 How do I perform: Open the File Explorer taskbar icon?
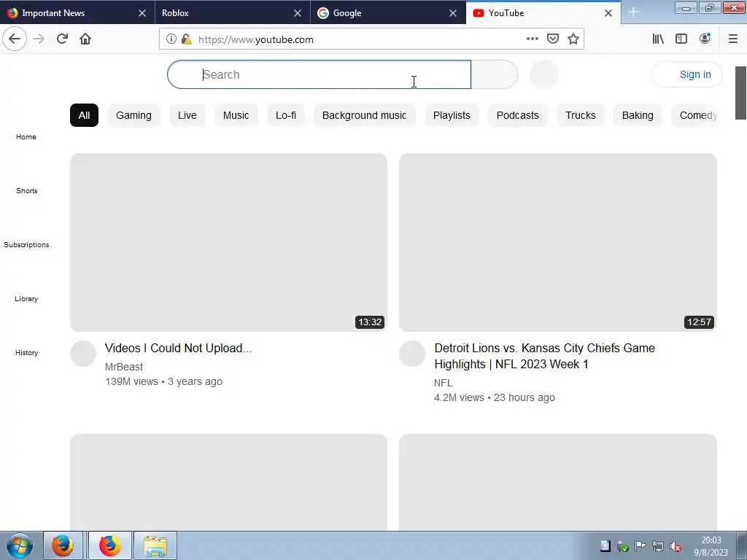pos(155,545)
